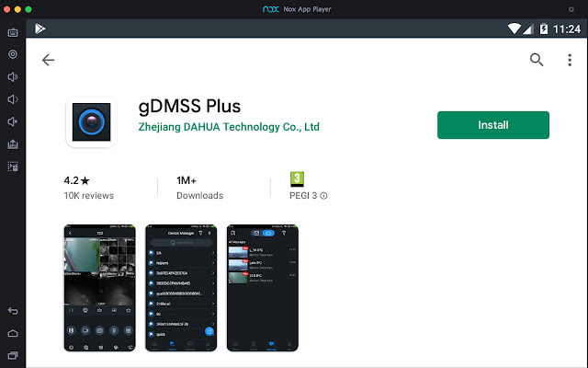The image size is (588, 368).
Task: Open the Device Manager screenshot
Action: (x=181, y=288)
